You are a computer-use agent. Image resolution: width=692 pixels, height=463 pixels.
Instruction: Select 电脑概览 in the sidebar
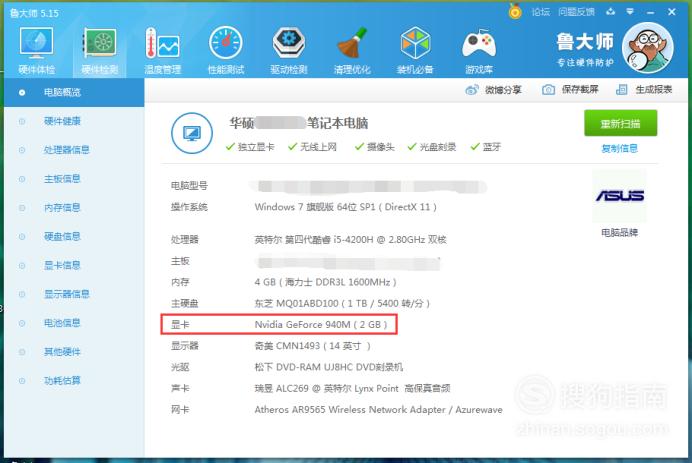(x=74, y=92)
